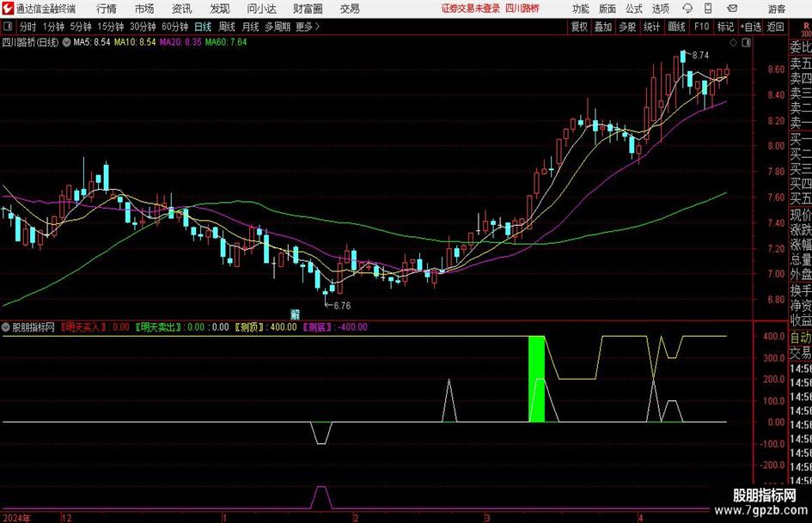Click the 解 marker below the candlesticks
Image resolution: width=812 pixels, height=523 pixels.
tap(296, 314)
